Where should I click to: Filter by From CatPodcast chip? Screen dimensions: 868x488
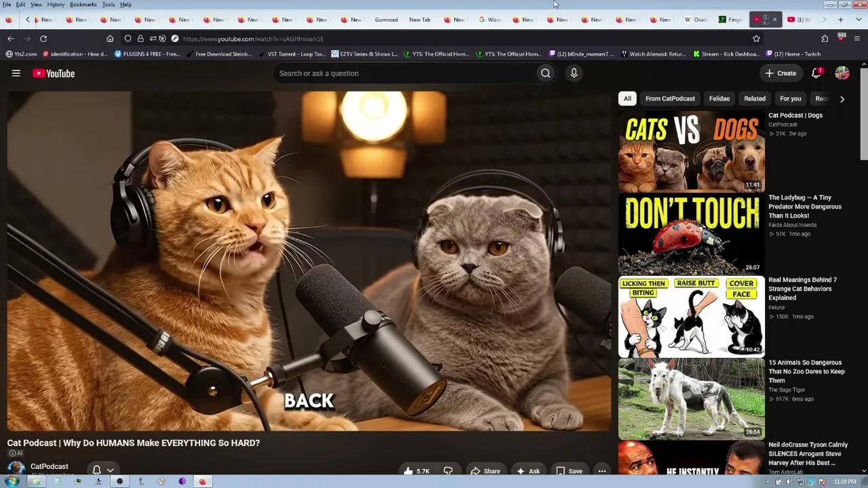tap(670, 99)
